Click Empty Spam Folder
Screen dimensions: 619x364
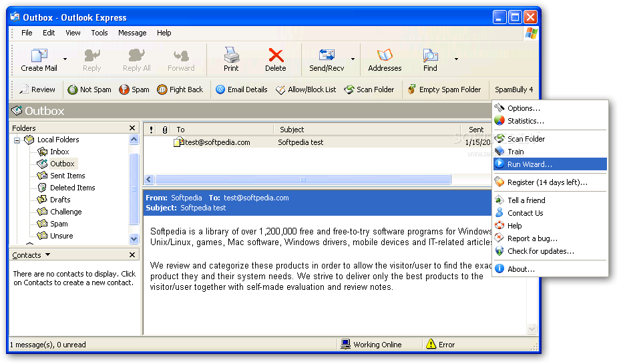tap(445, 89)
